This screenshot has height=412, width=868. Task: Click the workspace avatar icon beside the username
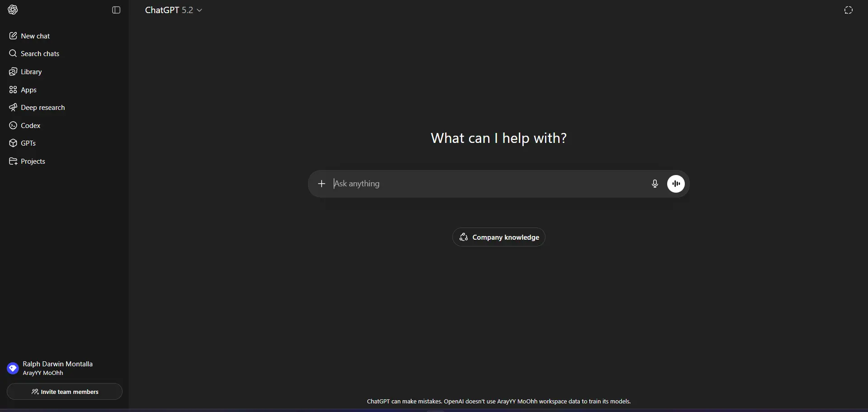pyautogui.click(x=13, y=368)
